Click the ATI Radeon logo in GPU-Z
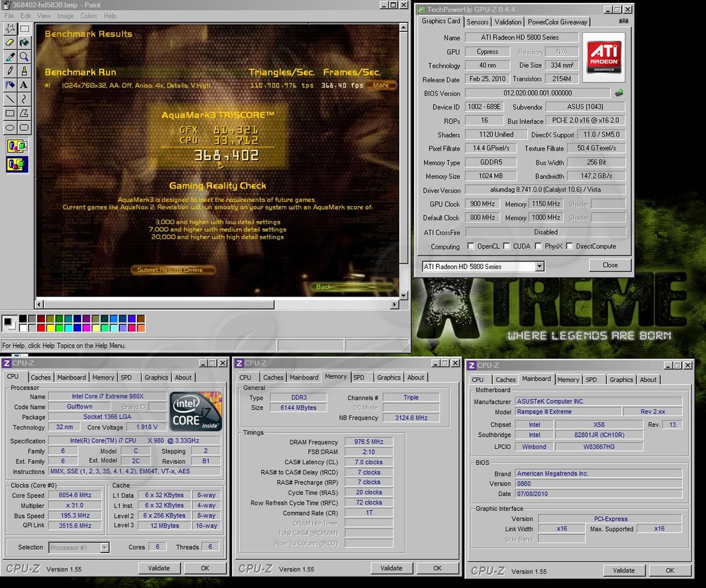Viewport: 706px width, 588px height. point(604,57)
